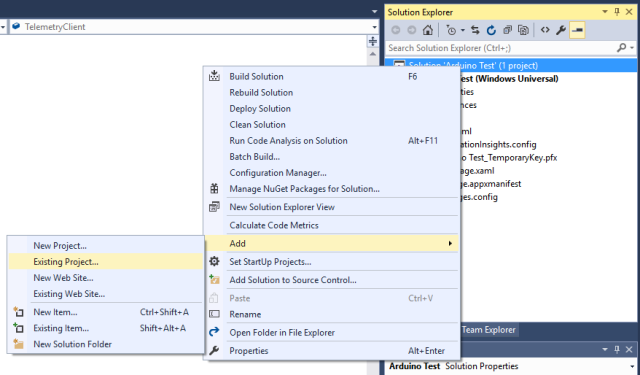Click the gear icon beside Set StartUp Projects
640x375 pixels.
(x=214, y=262)
